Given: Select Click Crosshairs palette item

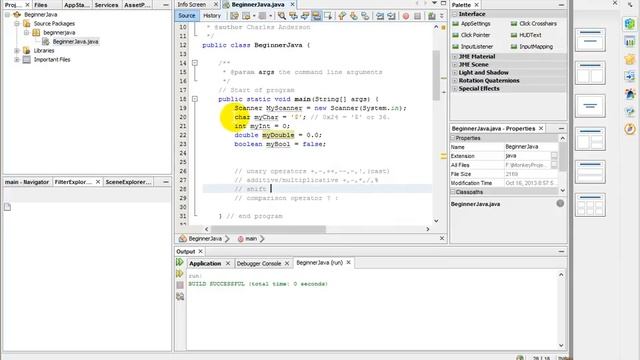Looking at the screenshot, I should click(533, 24).
